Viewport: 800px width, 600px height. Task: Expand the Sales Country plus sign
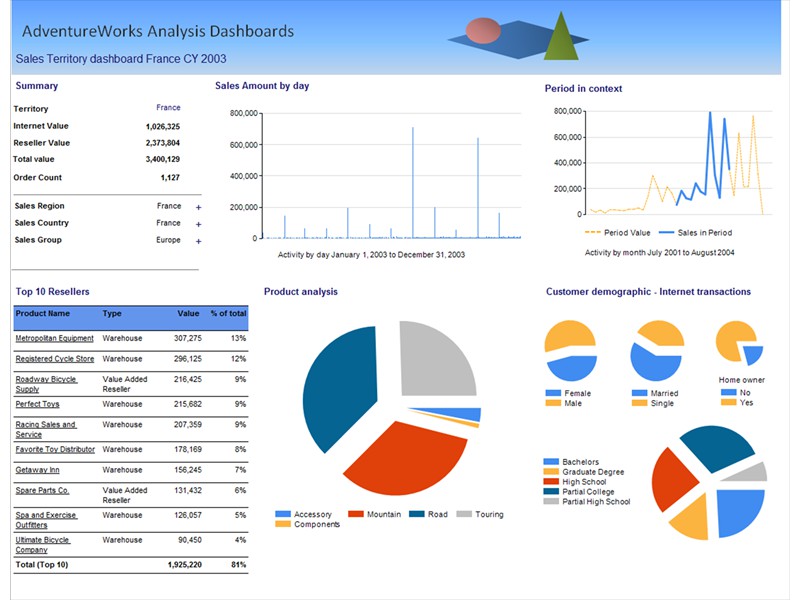198,224
